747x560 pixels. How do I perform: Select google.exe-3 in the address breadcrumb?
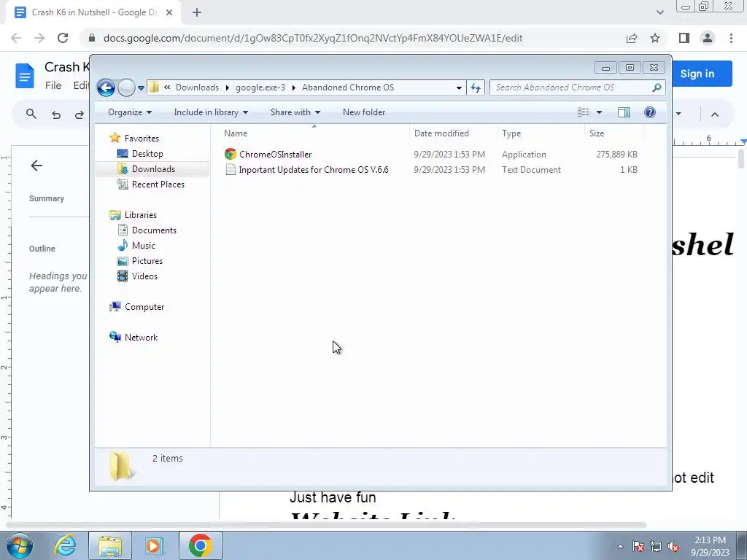coord(260,87)
